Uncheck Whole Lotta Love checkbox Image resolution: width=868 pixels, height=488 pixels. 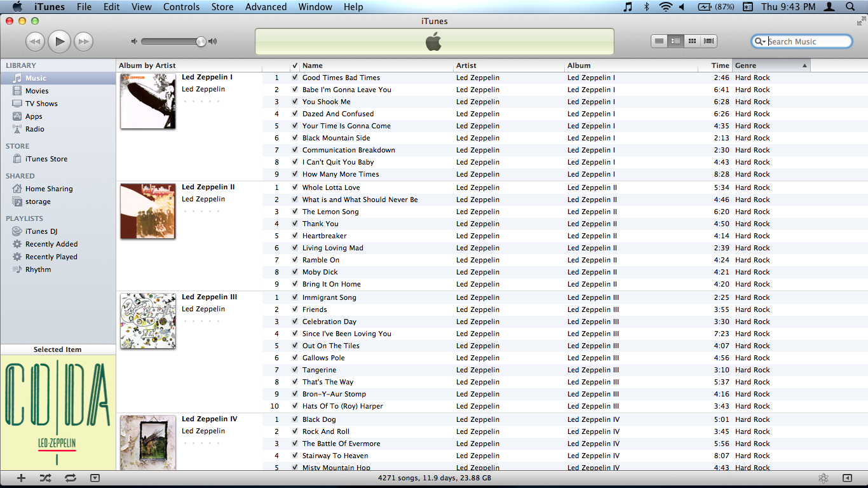click(295, 187)
